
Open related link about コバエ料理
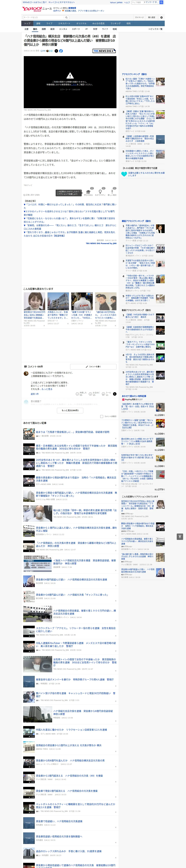pyautogui.click(x=70, y=206)
